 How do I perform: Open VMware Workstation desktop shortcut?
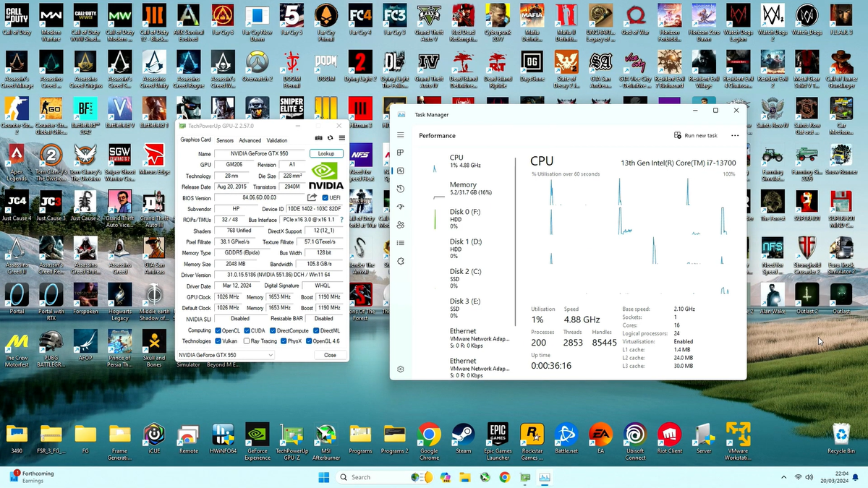click(738, 441)
